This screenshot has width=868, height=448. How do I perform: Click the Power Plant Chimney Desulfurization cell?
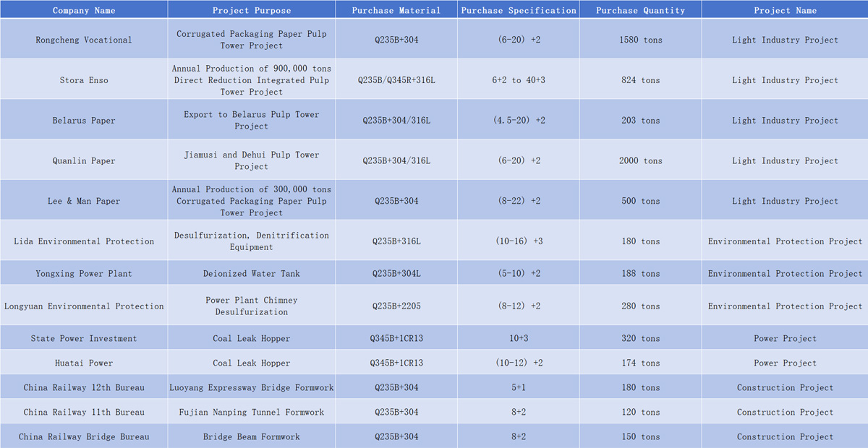point(252,306)
